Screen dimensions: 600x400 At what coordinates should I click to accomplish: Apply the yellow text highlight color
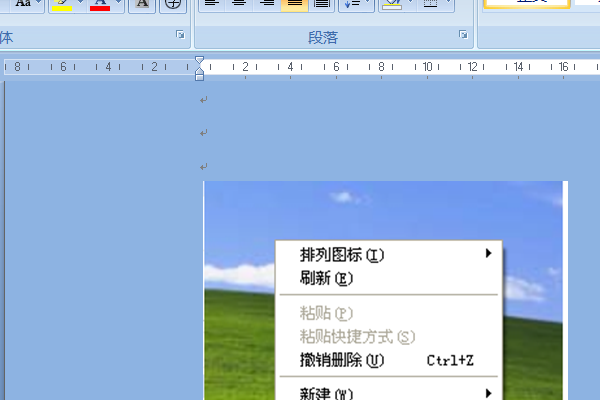tap(62, 5)
